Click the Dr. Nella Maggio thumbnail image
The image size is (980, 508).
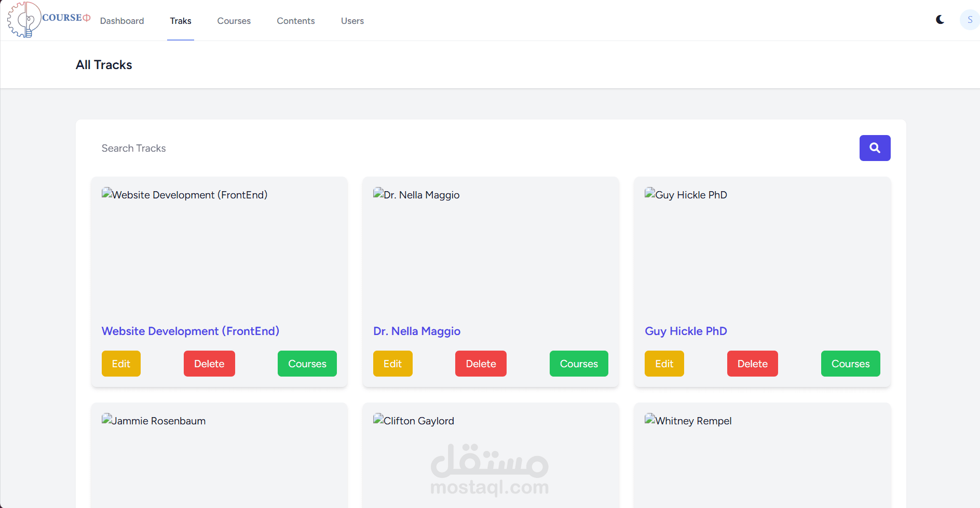[x=416, y=194]
